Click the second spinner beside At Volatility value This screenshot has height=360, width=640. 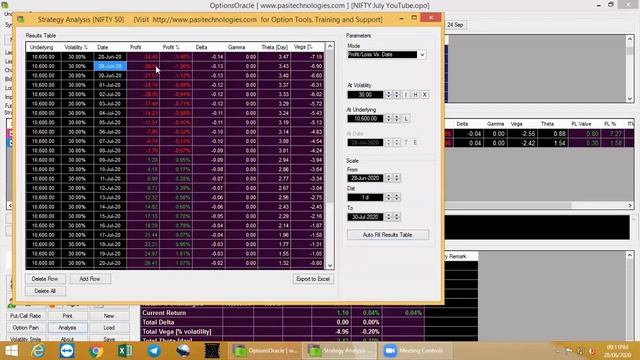pyautogui.click(x=396, y=95)
